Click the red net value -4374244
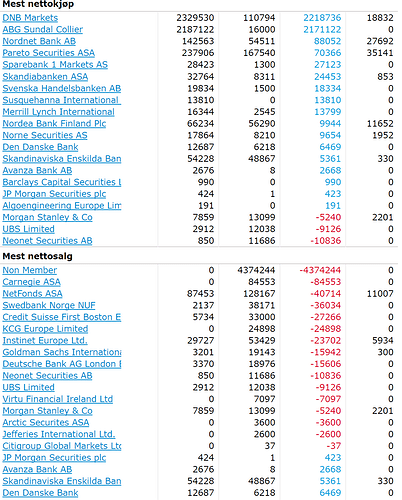 [320, 270]
